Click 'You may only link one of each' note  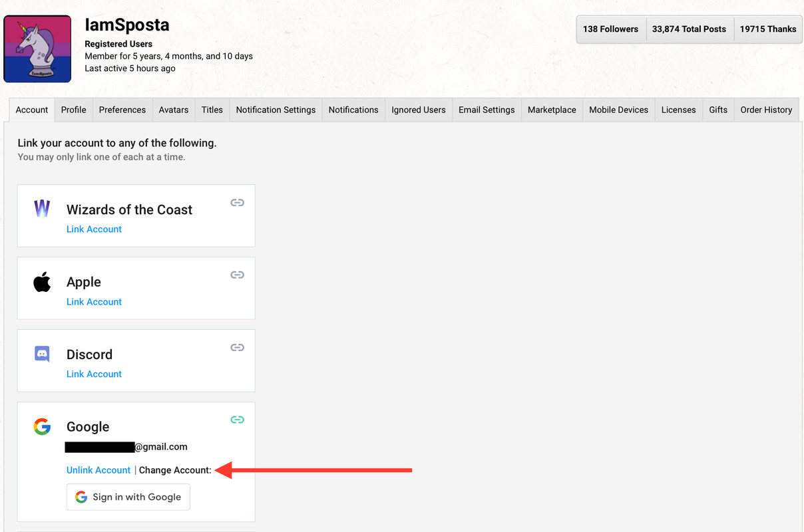(x=101, y=157)
